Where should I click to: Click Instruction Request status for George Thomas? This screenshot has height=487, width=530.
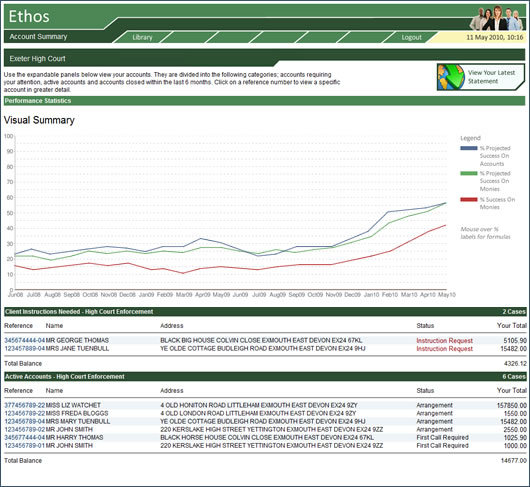[444, 341]
